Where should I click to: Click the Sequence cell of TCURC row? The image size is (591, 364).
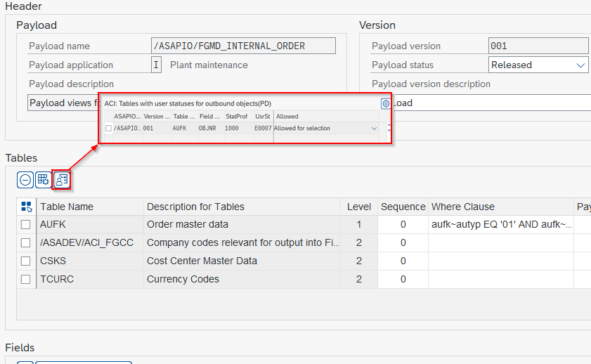click(x=403, y=279)
